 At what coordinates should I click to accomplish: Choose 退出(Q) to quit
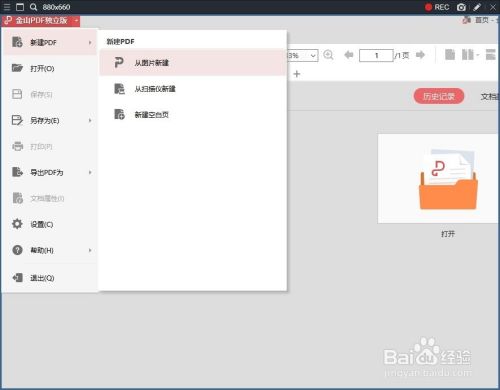coord(50,278)
